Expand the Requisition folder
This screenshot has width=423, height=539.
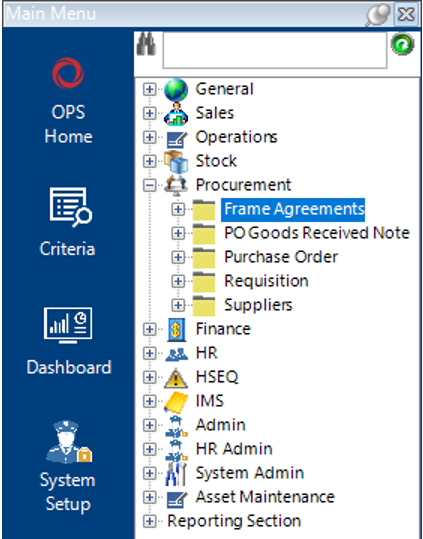178,281
